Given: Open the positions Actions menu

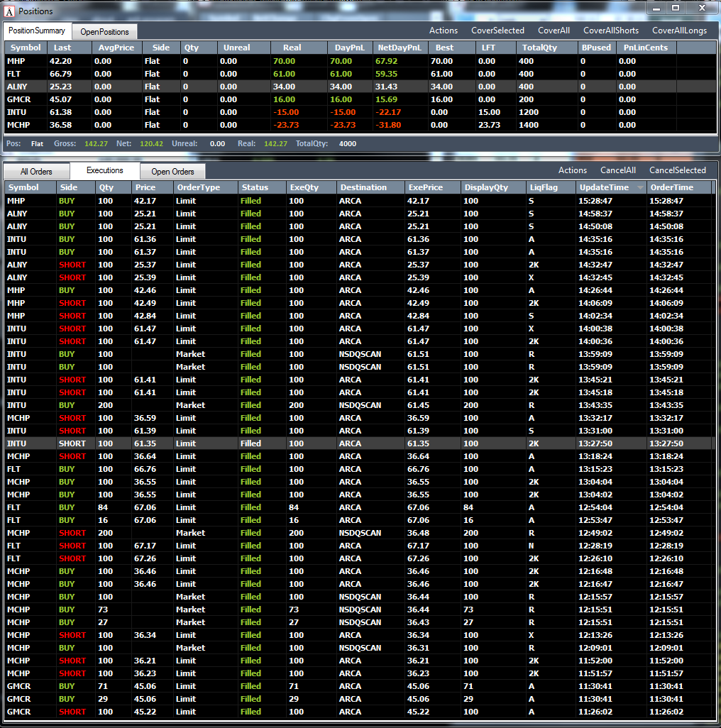Looking at the screenshot, I should point(444,31).
